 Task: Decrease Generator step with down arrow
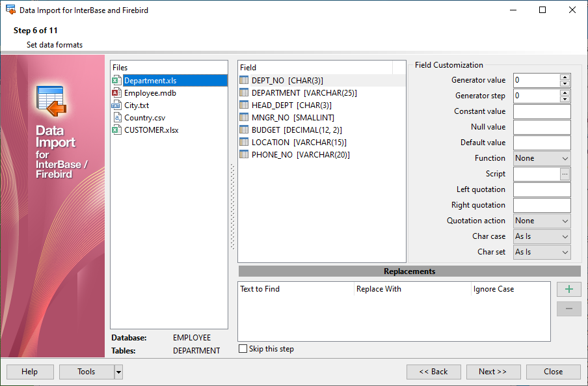[565, 99]
